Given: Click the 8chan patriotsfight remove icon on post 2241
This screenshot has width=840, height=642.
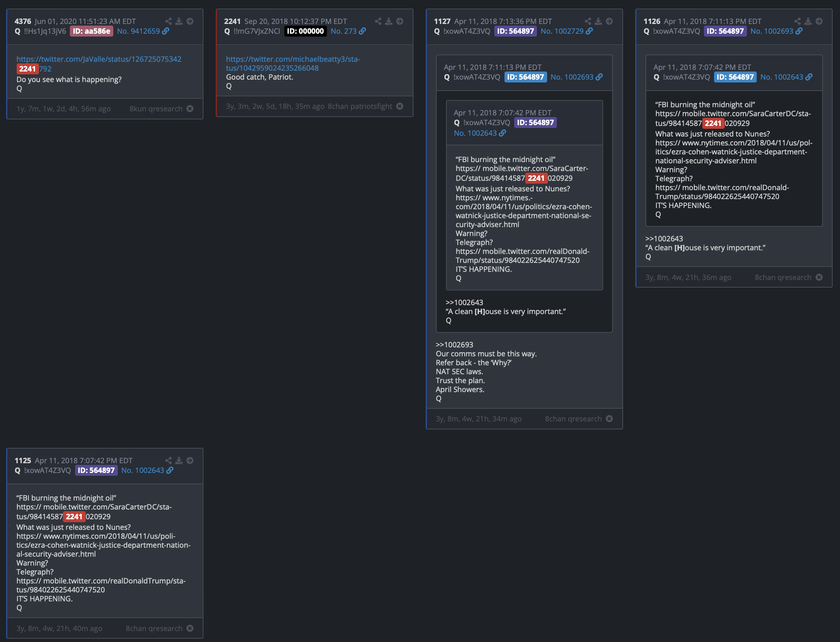Looking at the screenshot, I should pyautogui.click(x=400, y=106).
